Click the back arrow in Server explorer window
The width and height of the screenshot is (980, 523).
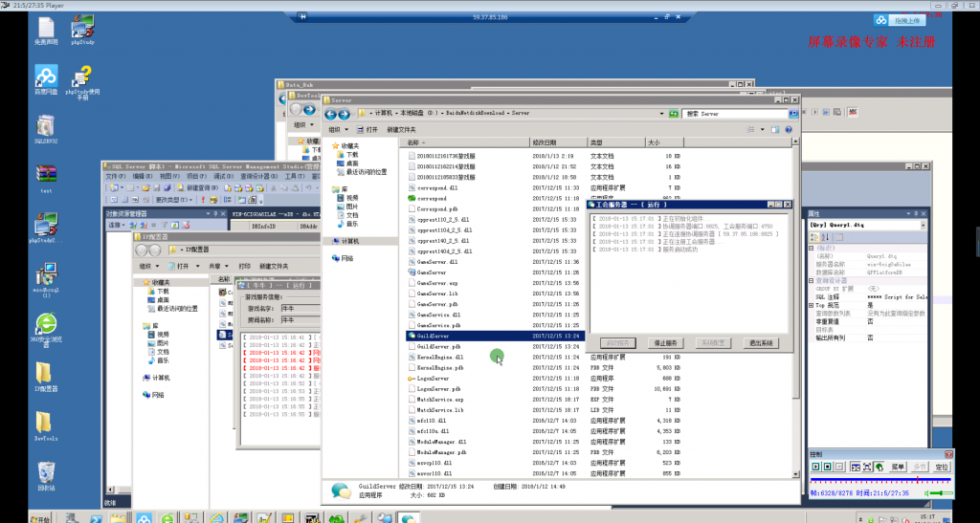pyautogui.click(x=331, y=113)
